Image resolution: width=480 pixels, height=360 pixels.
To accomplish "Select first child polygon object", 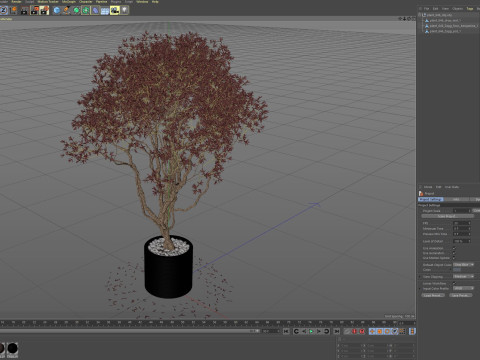I will pyautogui.click(x=445, y=20).
